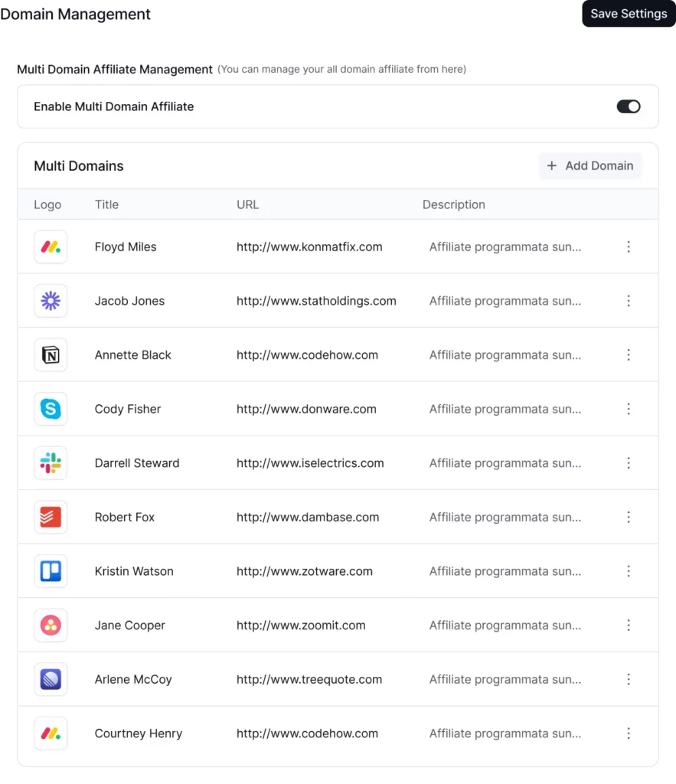
Task: Open the three-dot menu for Darrell Steward
Action: [x=629, y=463]
